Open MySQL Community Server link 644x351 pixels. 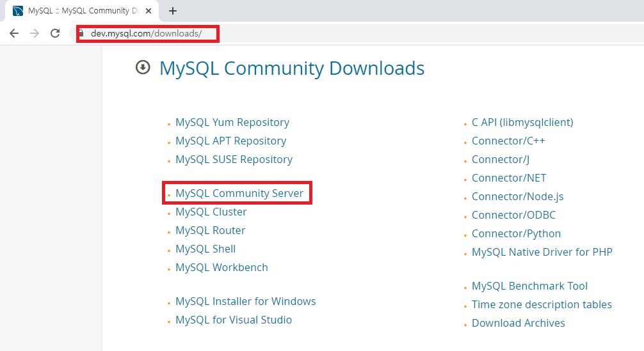(x=239, y=193)
